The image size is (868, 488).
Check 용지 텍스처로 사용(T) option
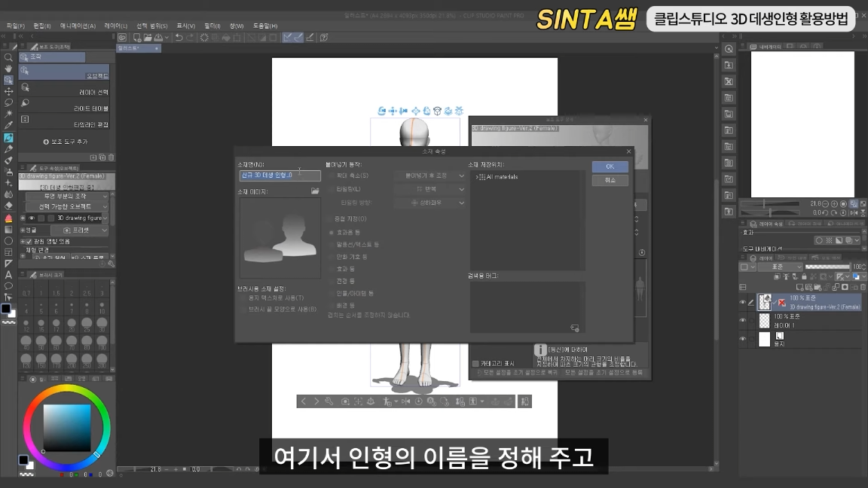tap(243, 298)
